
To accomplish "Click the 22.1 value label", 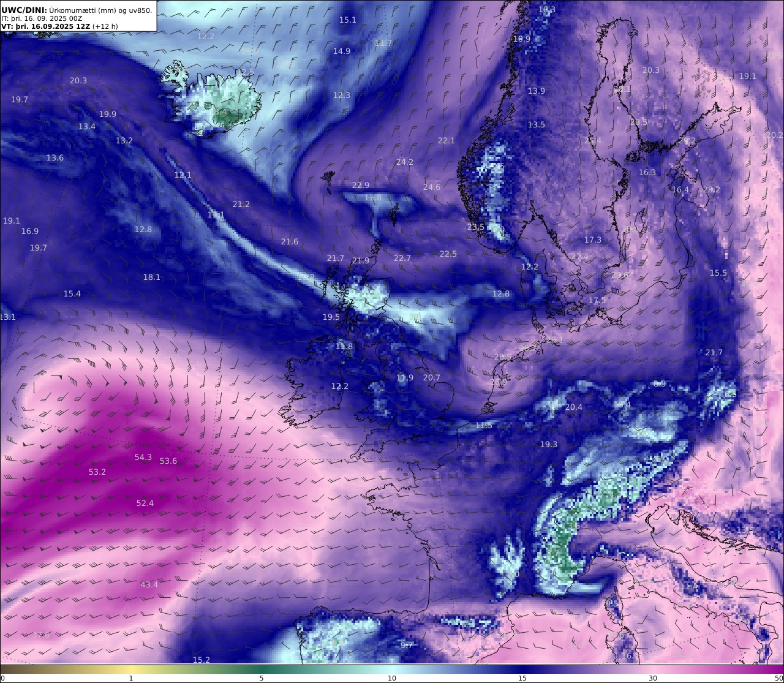I will click(447, 141).
